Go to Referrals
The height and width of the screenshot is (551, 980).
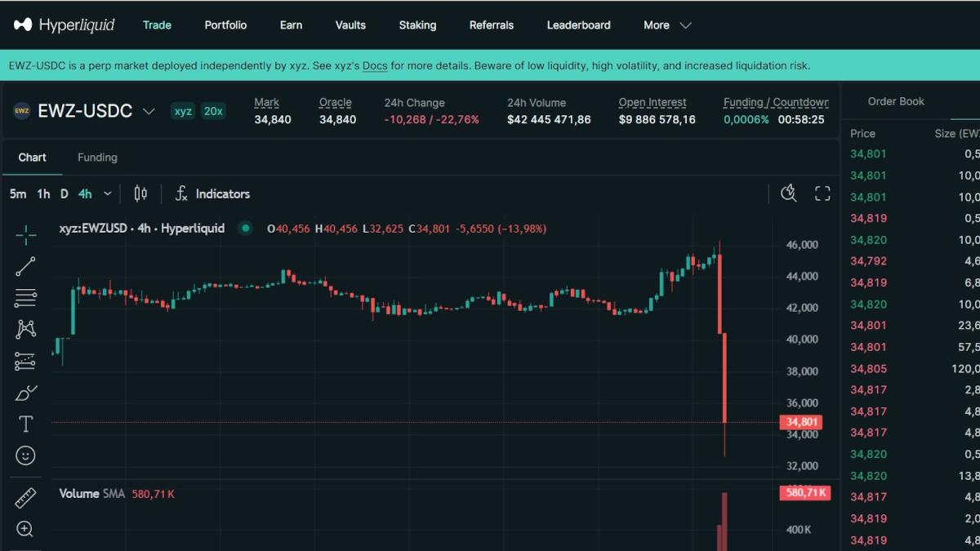(x=492, y=25)
